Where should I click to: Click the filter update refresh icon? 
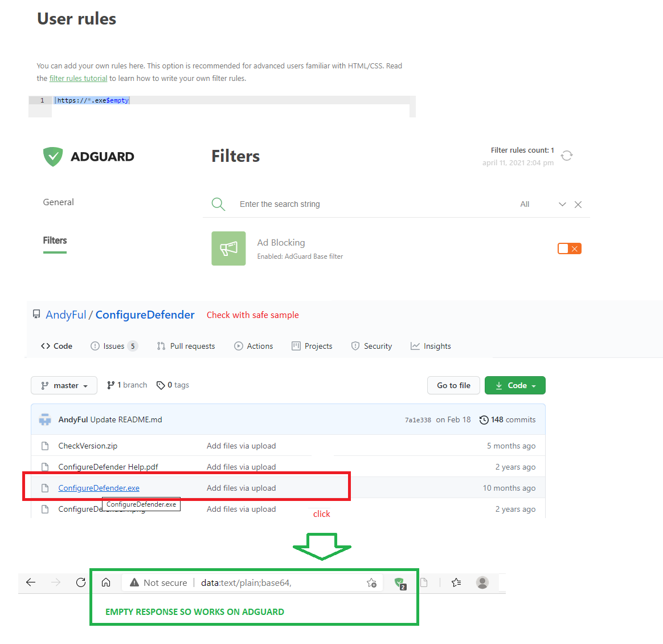pos(567,156)
